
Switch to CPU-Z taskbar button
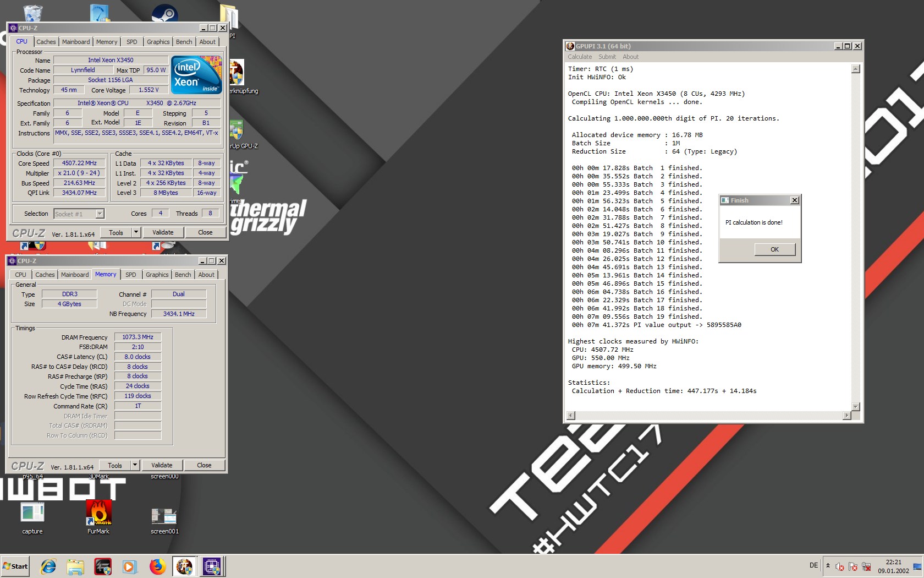[x=212, y=566]
